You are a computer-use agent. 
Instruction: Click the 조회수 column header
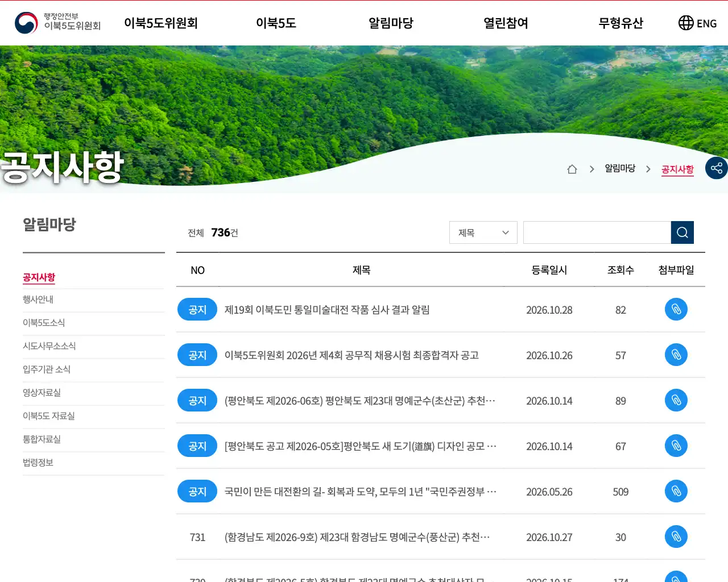click(x=621, y=270)
